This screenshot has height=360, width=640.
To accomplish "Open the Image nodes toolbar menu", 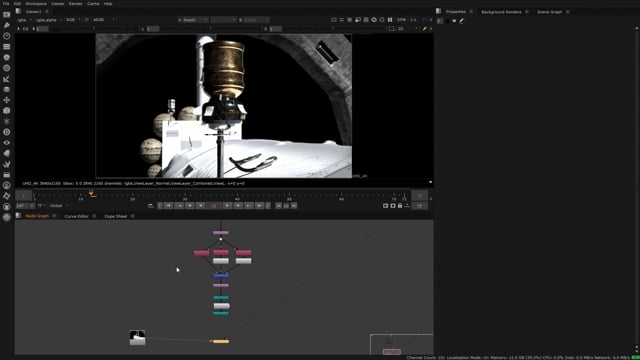I will tap(7, 15).
